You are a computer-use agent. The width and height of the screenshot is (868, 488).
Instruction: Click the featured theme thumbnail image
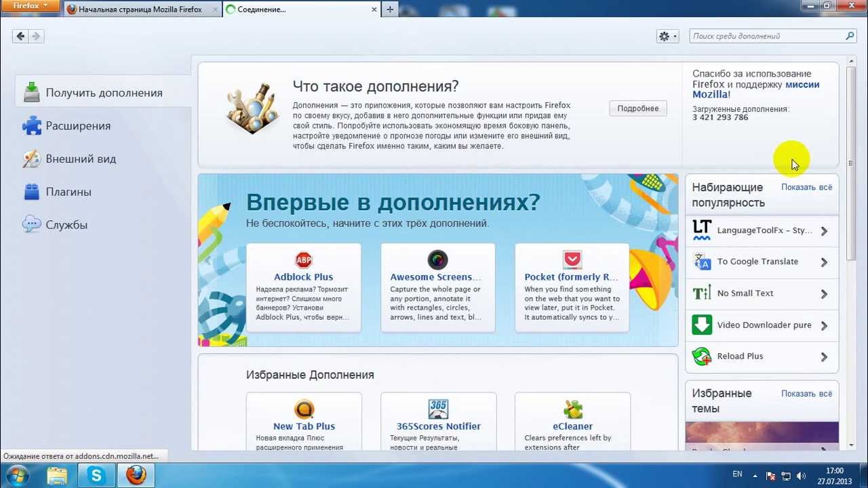[762, 436]
